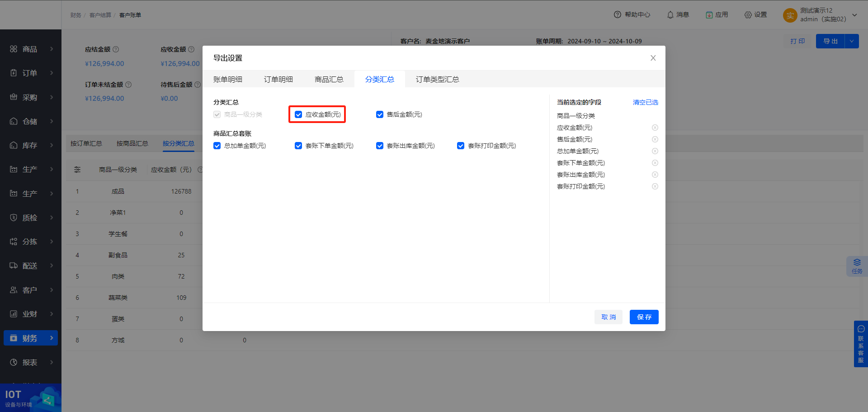The image size is (868, 412).
Task: Remove 应收金额(元) from selected fields
Action: (655, 128)
